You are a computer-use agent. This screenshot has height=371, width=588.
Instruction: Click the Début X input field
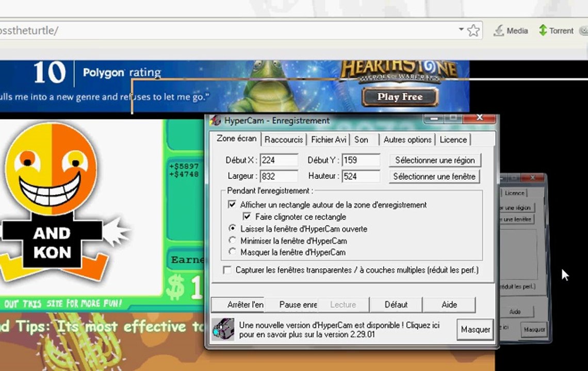click(279, 160)
